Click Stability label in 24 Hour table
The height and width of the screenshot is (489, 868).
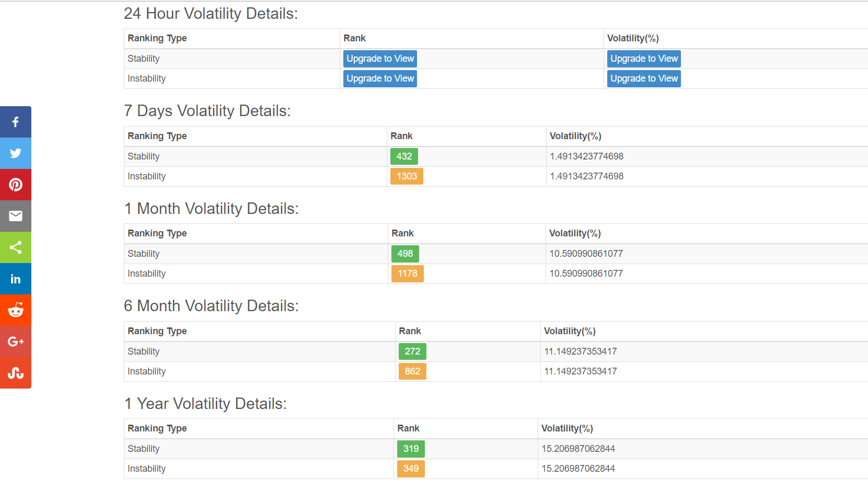pos(143,59)
